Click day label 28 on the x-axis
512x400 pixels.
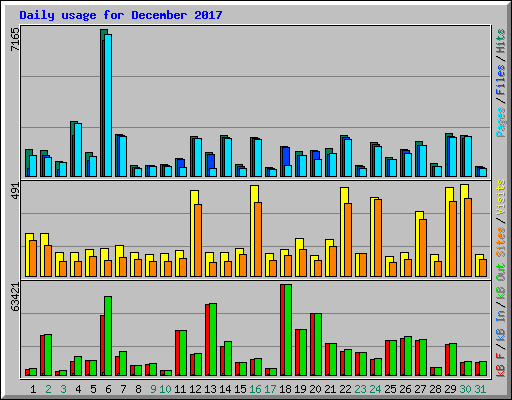[x=435, y=389]
